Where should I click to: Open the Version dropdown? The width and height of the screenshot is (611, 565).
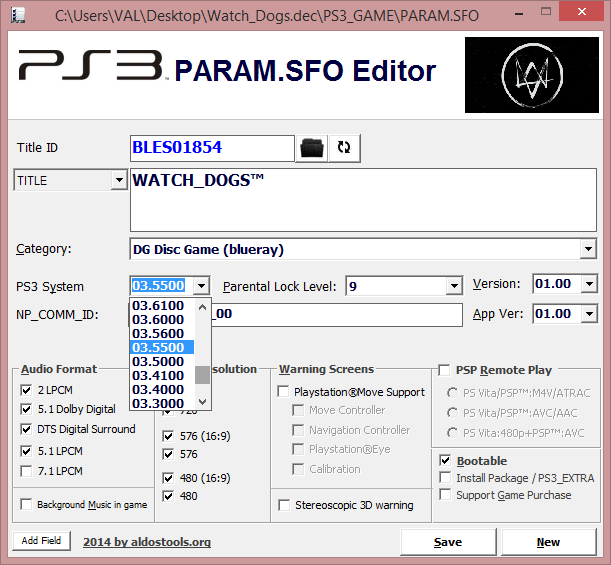point(589,284)
